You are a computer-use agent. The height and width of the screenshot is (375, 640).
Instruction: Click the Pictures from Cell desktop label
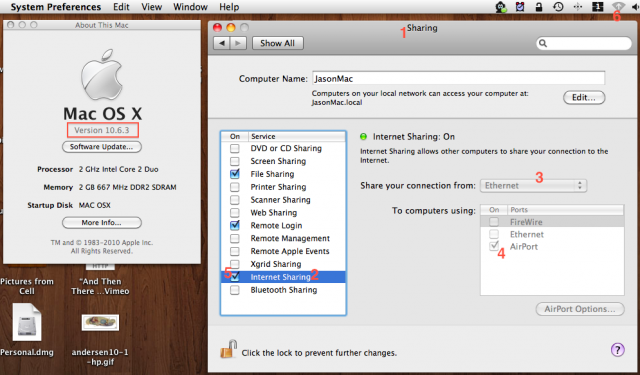[x=27, y=286]
